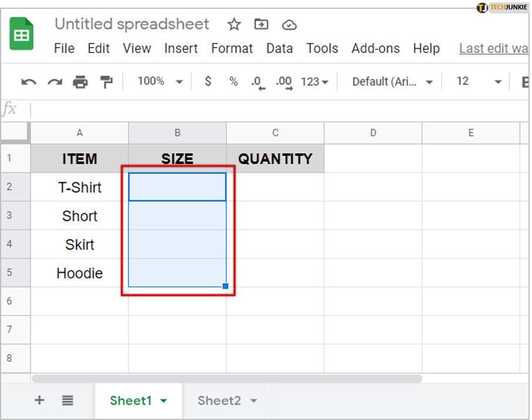The image size is (532, 420).
Task: Format as currency with dollar icon
Action: (x=208, y=82)
